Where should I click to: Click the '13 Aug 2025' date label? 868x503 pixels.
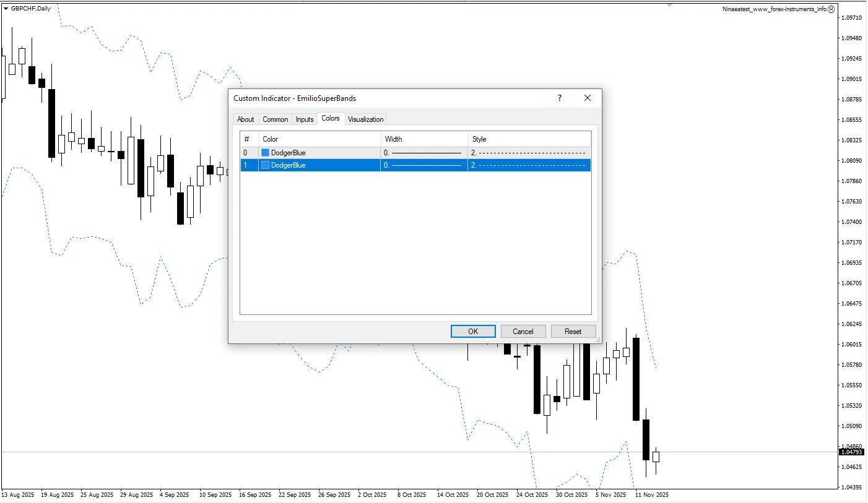tap(18, 495)
